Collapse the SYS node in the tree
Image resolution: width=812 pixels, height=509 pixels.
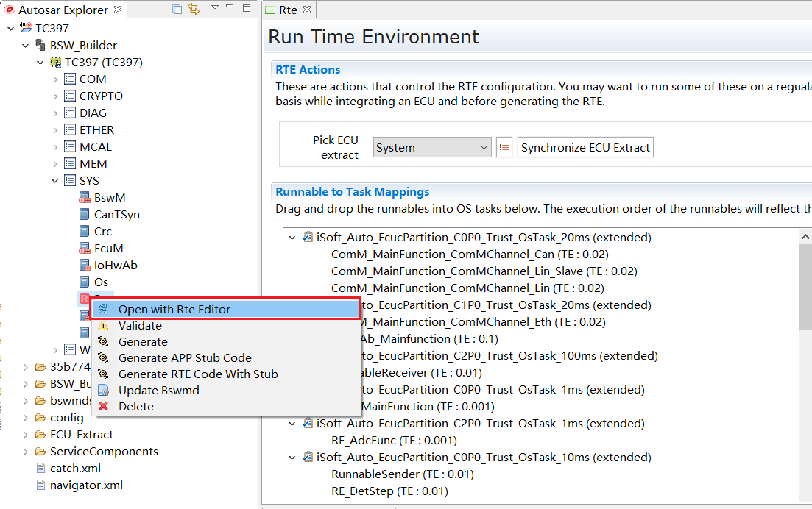[55, 181]
